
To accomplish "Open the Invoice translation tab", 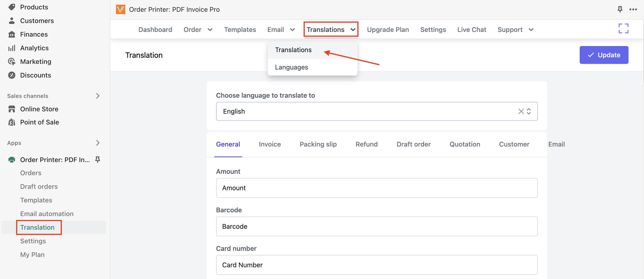I will pyautogui.click(x=270, y=144).
